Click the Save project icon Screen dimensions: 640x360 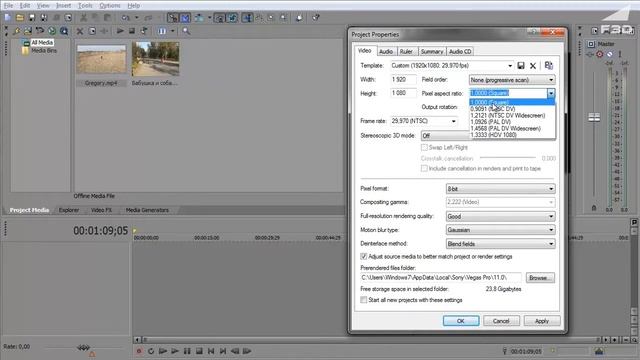pos(32,18)
